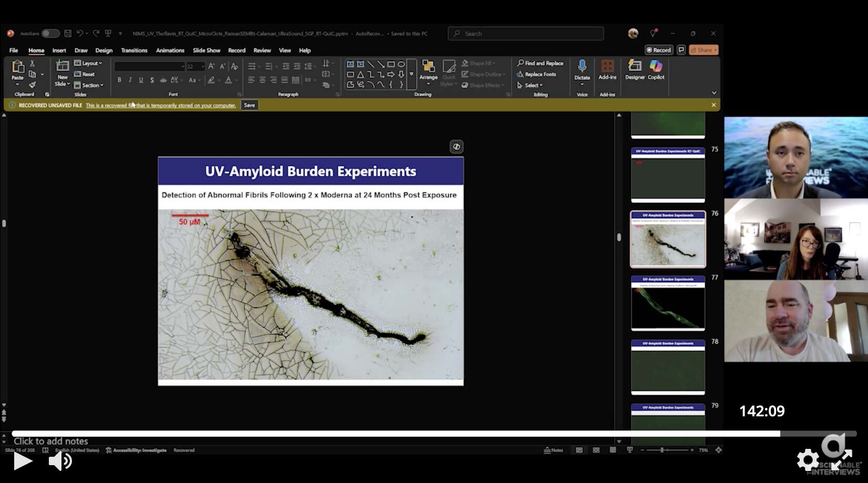Click Replace Fonts
This screenshot has width=868, height=483.
pos(536,74)
